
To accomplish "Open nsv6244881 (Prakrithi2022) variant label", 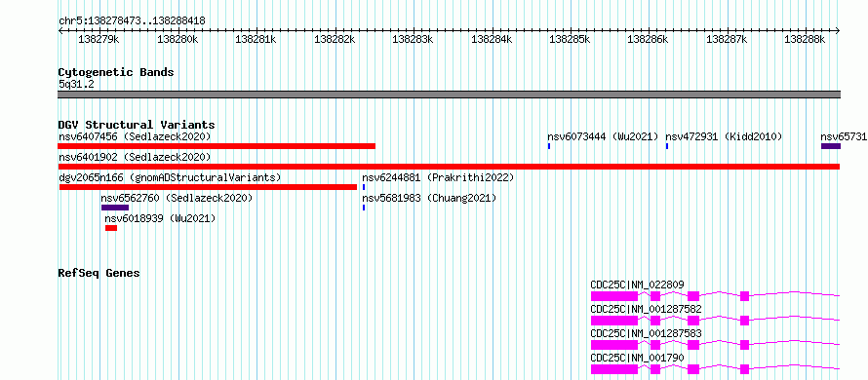I will tap(438, 177).
